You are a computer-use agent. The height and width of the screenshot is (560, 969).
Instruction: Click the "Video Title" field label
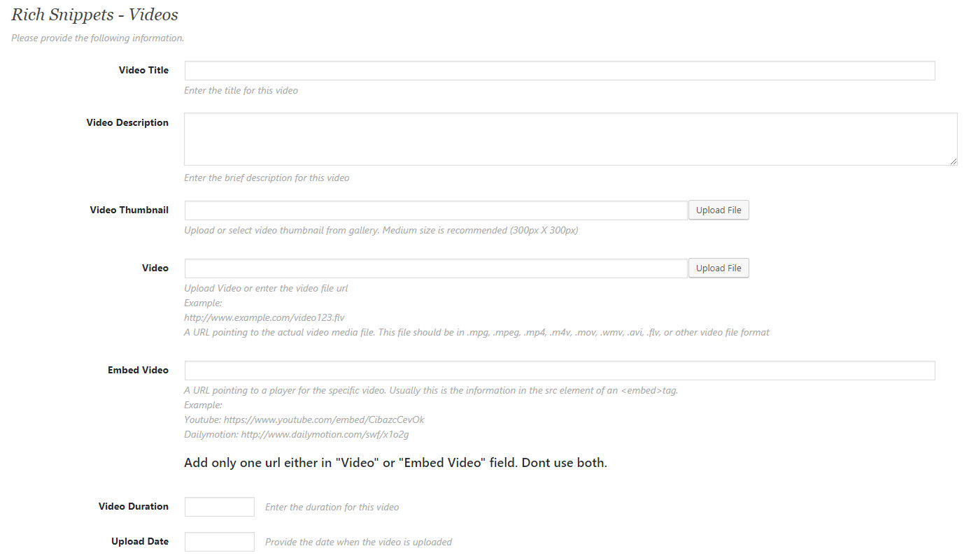coord(143,71)
